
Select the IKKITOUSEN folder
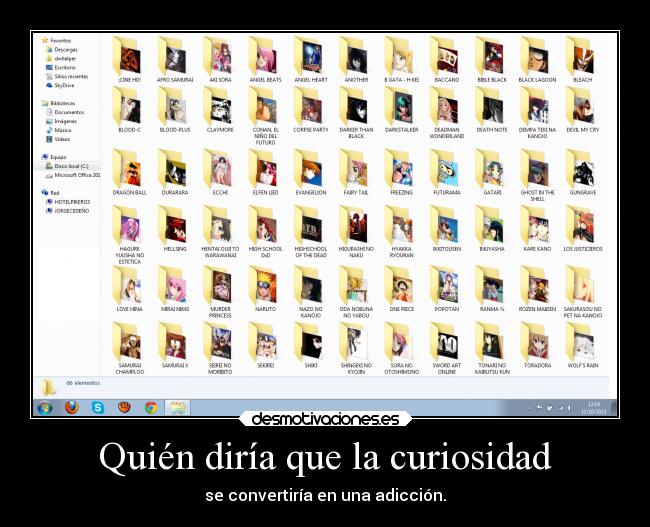pos(446,229)
